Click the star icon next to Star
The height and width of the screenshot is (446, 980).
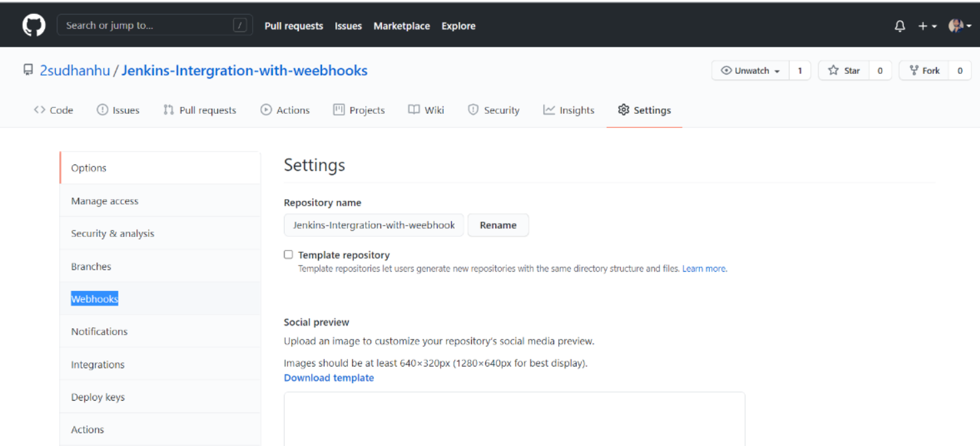834,70
